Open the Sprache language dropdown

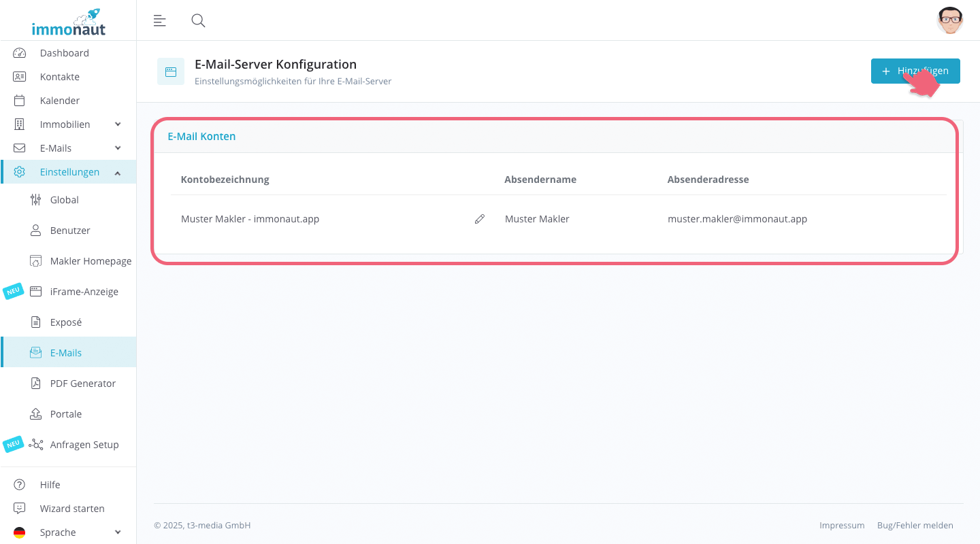pyautogui.click(x=68, y=532)
